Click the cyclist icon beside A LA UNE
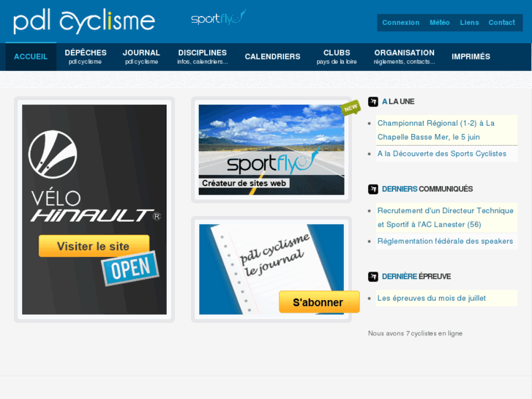 (x=373, y=102)
